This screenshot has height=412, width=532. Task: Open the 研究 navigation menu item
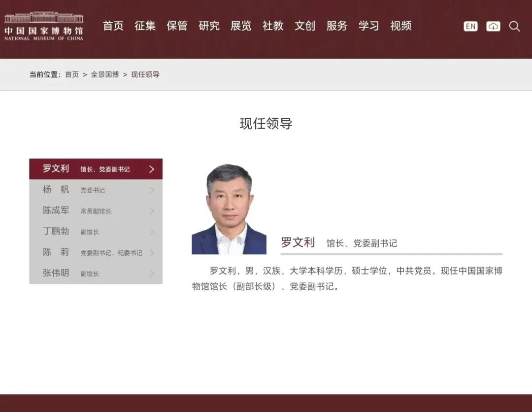click(x=209, y=26)
